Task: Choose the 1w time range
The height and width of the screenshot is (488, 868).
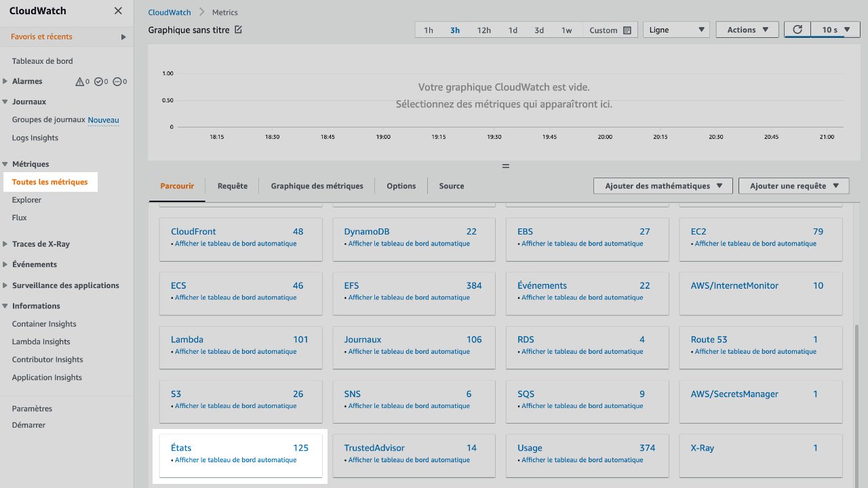Action: (x=567, y=30)
